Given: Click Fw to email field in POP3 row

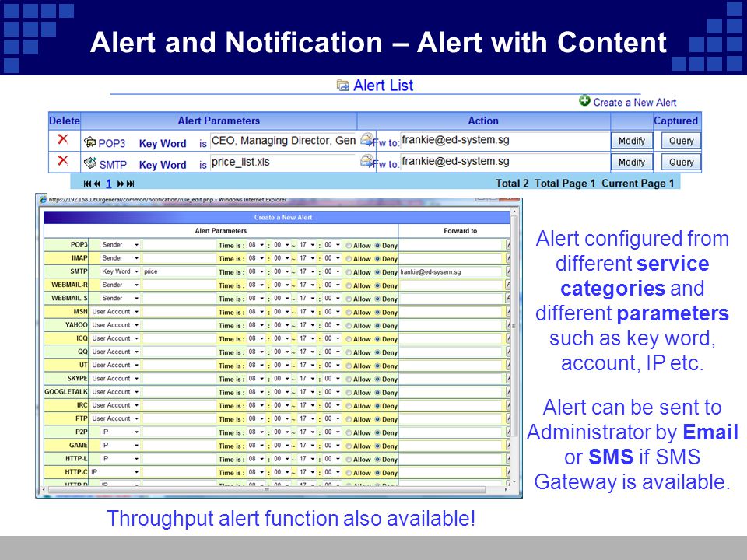Looking at the screenshot, I should click(x=504, y=140).
